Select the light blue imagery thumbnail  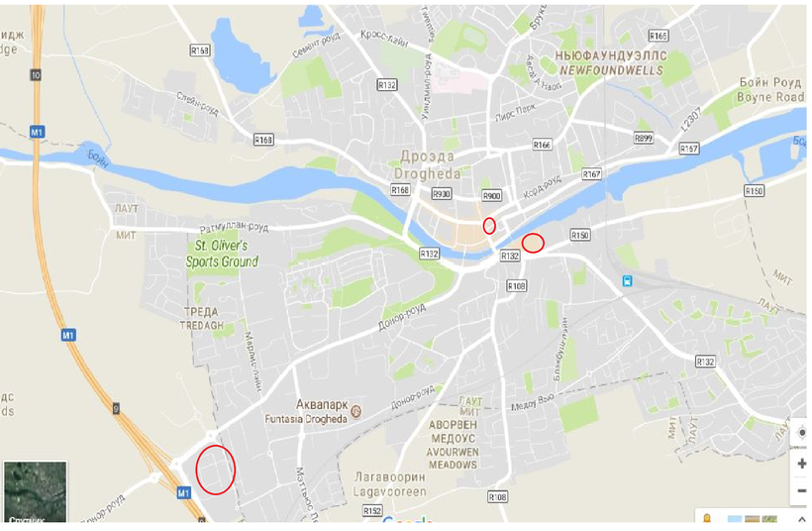(x=735, y=518)
